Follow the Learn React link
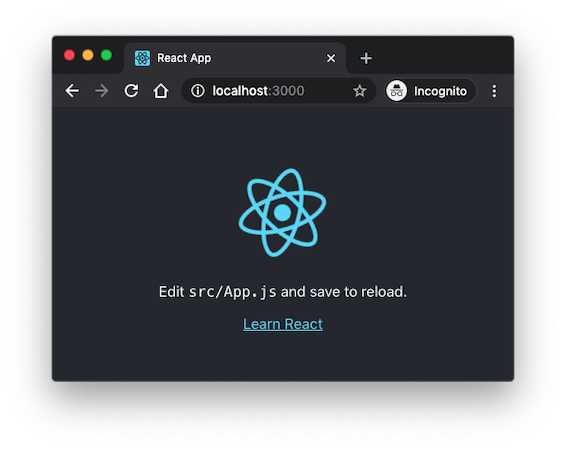This screenshot has height=450, width=566. coord(283,324)
